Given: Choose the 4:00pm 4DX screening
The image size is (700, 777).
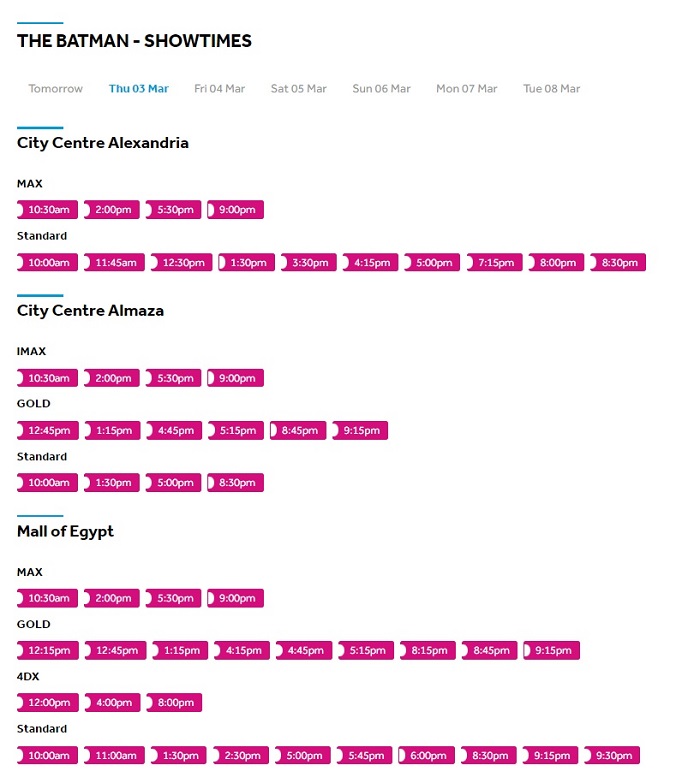Looking at the screenshot, I should (x=112, y=703).
